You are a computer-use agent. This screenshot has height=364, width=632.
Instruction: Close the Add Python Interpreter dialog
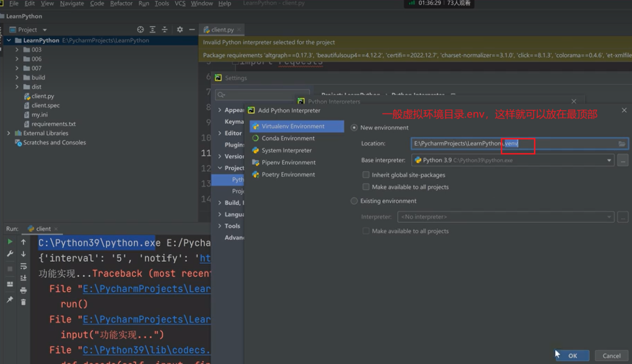(624, 110)
